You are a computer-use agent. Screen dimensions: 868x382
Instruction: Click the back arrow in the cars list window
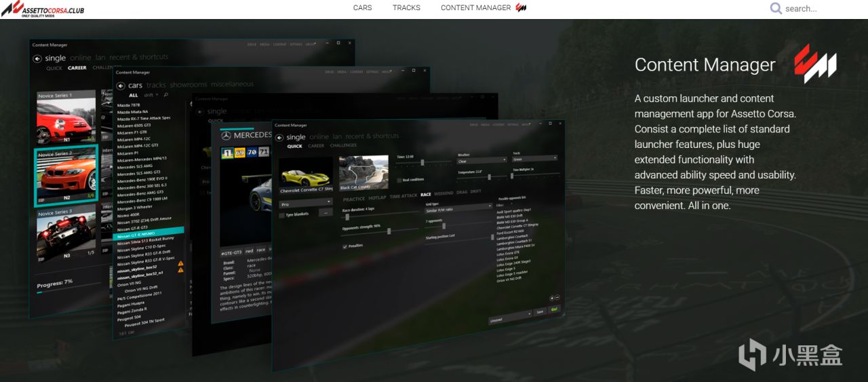(x=121, y=86)
